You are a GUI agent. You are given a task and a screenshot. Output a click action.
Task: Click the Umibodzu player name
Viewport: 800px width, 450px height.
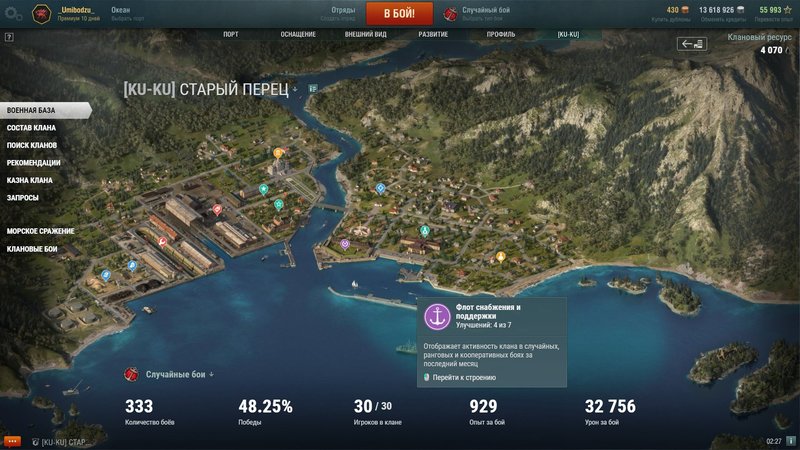(x=77, y=10)
